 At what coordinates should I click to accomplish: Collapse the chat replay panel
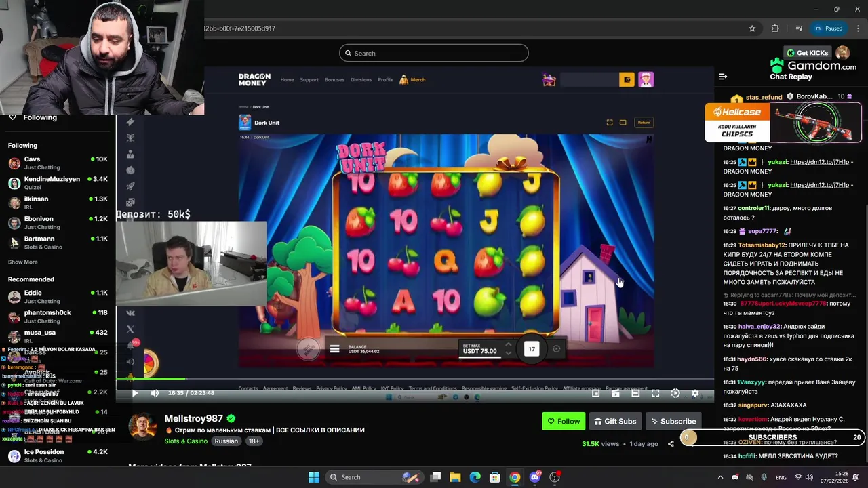tap(723, 77)
